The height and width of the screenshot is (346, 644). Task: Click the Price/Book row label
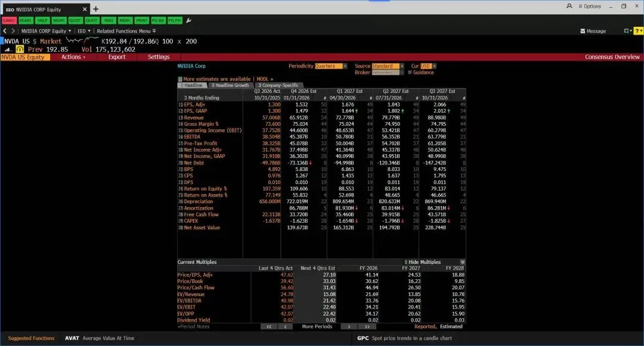point(190,281)
